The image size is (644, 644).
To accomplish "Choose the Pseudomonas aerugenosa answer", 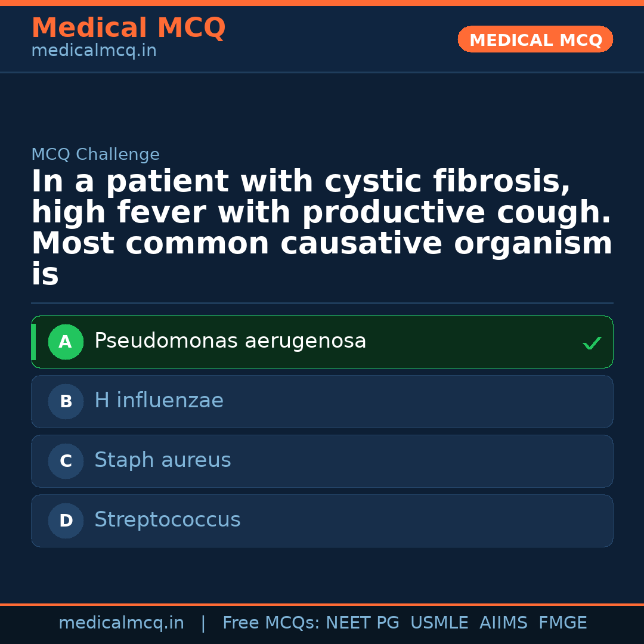I will (x=230, y=342).
